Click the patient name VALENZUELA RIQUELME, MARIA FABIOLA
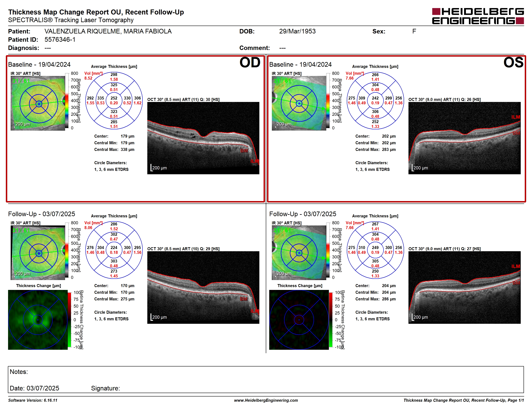The image size is (532, 411). pos(108,31)
